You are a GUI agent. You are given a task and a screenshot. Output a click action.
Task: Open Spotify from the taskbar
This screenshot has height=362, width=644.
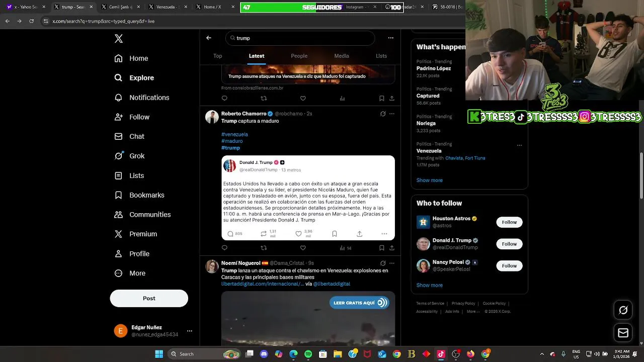pyautogui.click(x=308, y=354)
